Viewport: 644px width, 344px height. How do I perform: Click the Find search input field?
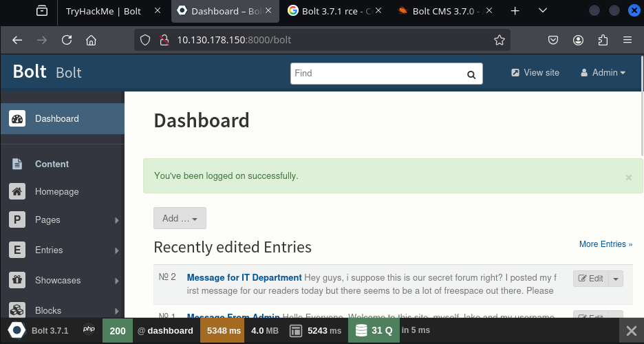(x=377, y=74)
